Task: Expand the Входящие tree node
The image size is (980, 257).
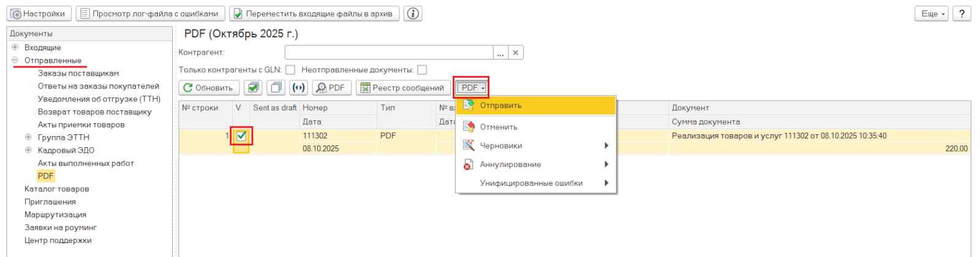Action: pos(15,47)
